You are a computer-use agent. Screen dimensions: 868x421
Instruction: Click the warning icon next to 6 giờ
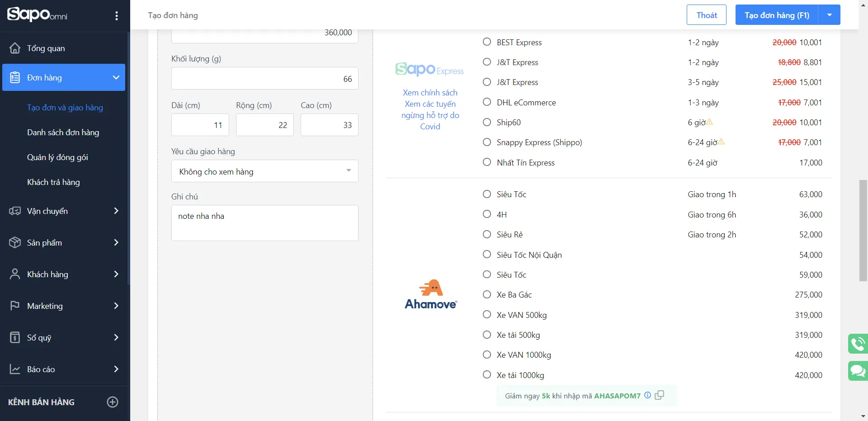pos(710,122)
